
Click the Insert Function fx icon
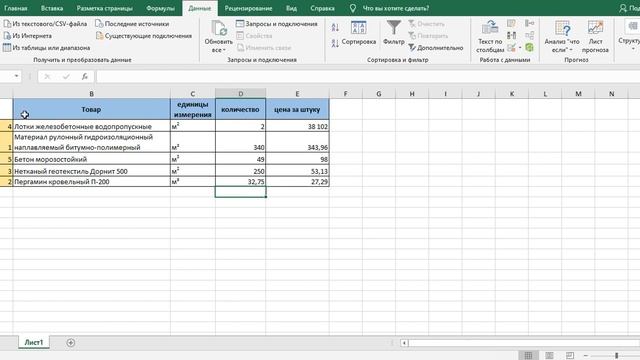point(84,76)
